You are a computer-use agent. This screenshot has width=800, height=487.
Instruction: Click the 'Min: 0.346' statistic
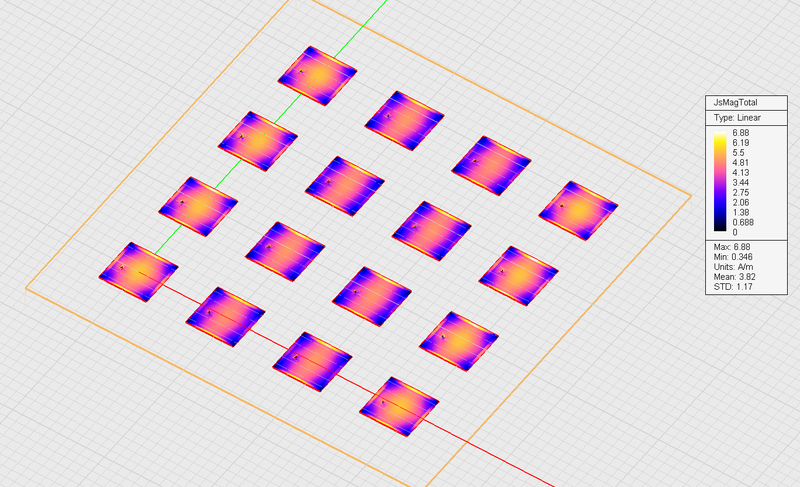(733, 257)
